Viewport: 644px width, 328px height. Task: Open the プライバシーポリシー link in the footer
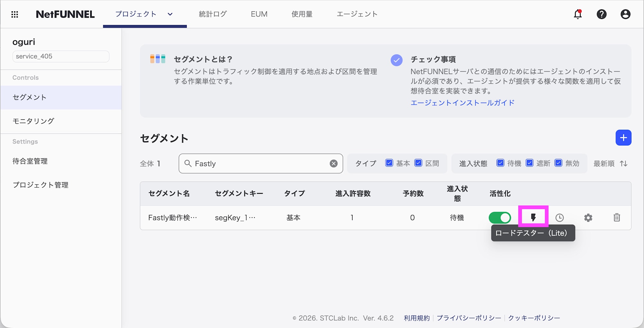pyautogui.click(x=469, y=318)
